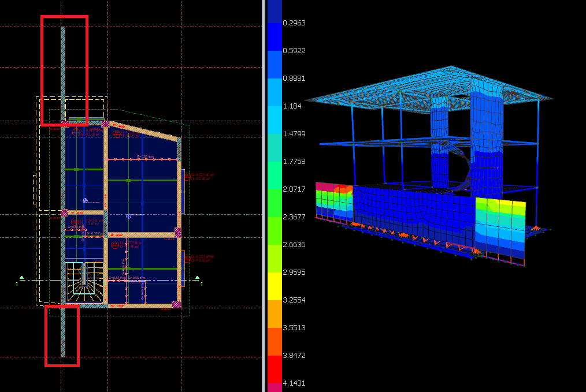The height and width of the screenshot is (392, 586).
Task: Click the left section marker labeled 1
Action: (x=19, y=281)
